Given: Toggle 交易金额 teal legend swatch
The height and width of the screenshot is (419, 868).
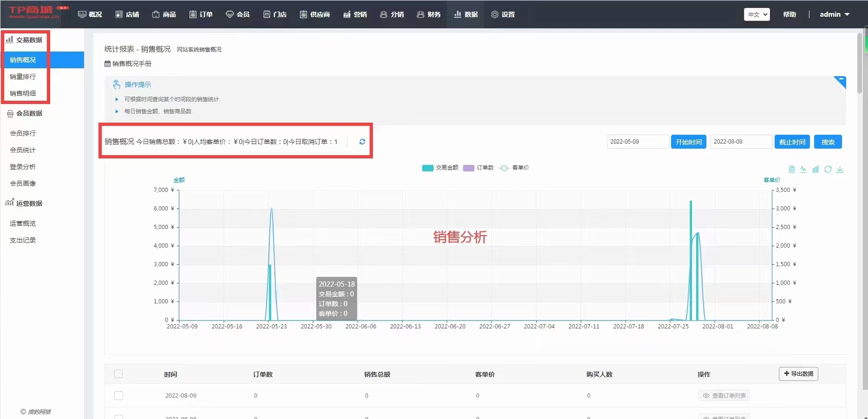Looking at the screenshot, I should [427, 168].
